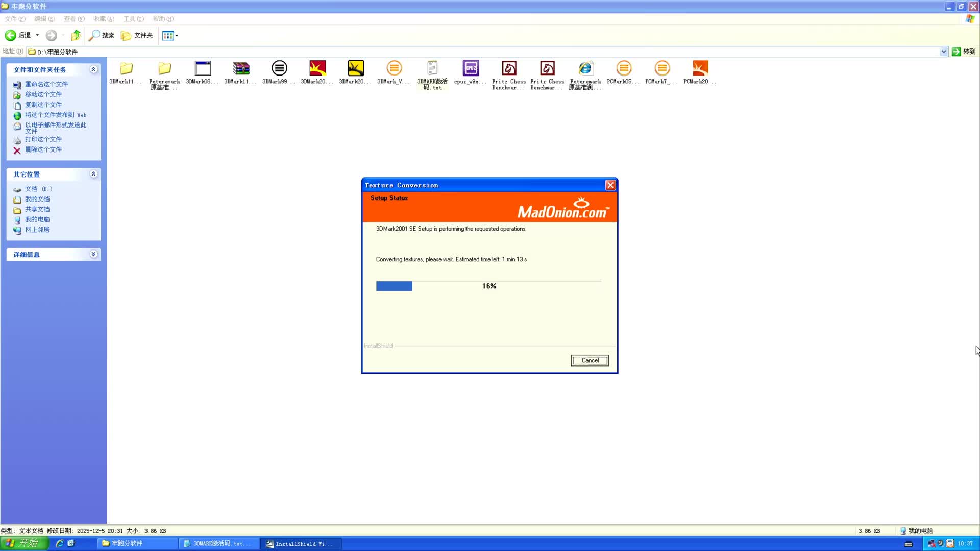Select the 3DMark11 WinRAR archive icon
This screenshot has width=980, height=551.
pyautogui.click(x=241, y=68)
